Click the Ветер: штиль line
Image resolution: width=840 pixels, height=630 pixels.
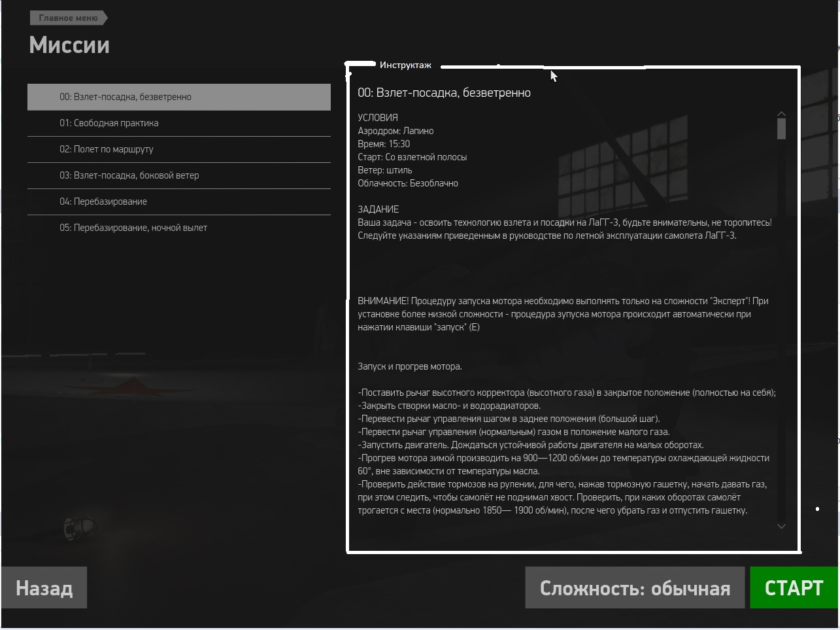384,170
